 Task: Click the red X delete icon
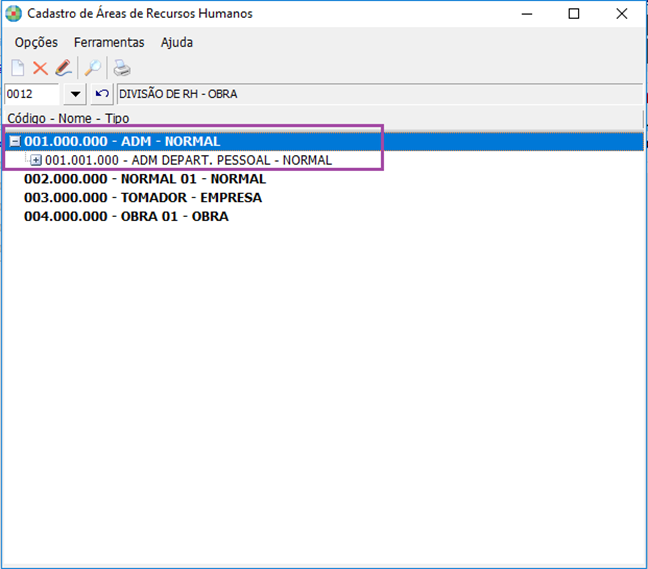click(x=40, y=68)
